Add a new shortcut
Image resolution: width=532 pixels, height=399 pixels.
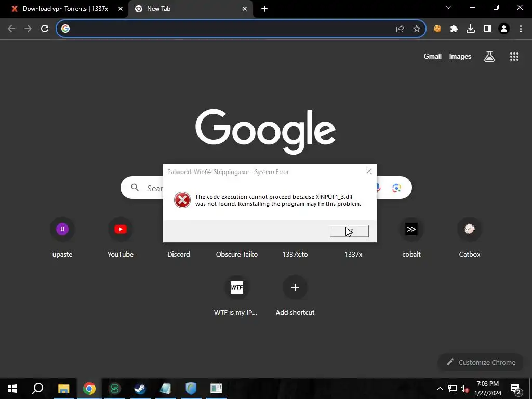tap(295, 295)
